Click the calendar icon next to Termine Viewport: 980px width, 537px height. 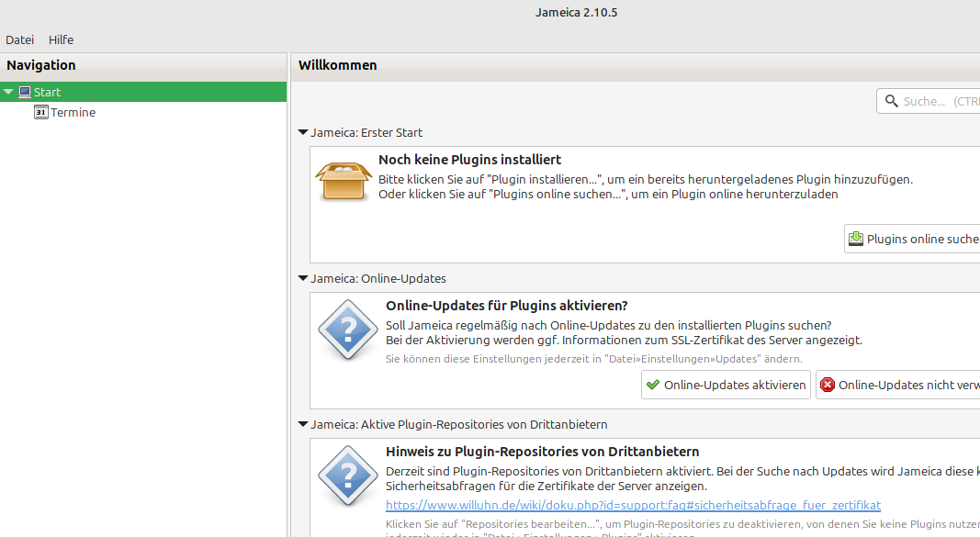point(41,113)
